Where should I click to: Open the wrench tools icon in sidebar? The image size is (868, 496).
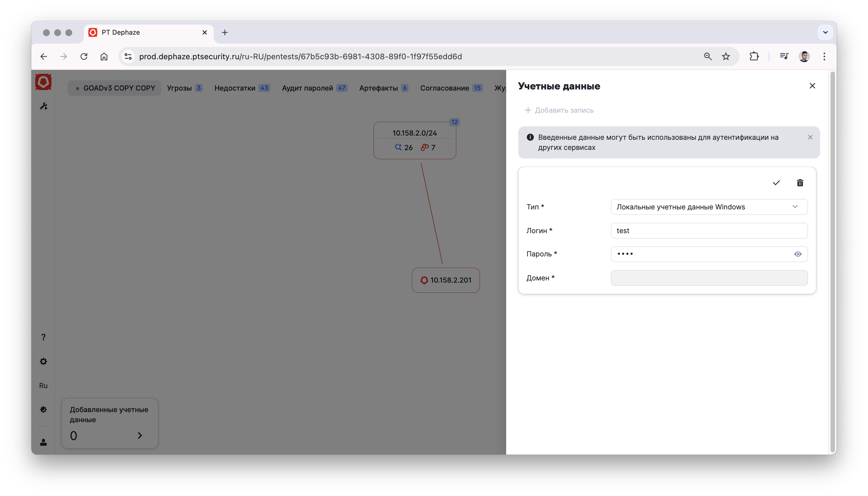coord(44,106)
